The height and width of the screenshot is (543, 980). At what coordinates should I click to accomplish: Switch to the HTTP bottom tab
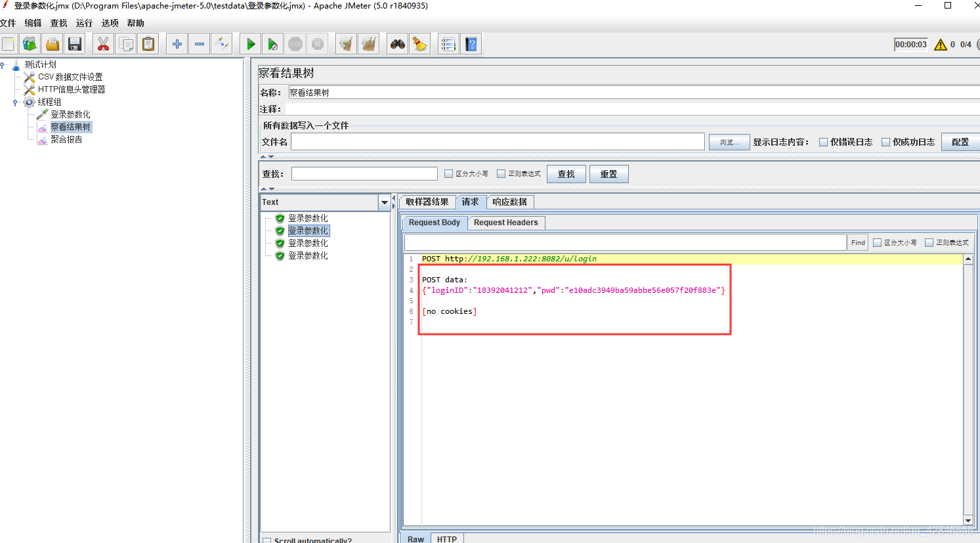(x=447, y=538)
